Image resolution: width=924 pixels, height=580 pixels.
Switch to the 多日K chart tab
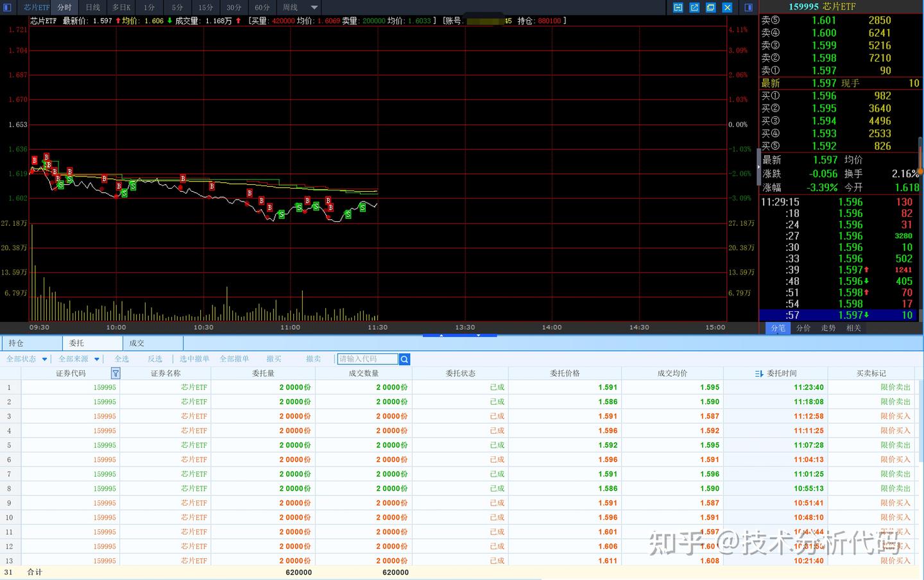point(121,8)
